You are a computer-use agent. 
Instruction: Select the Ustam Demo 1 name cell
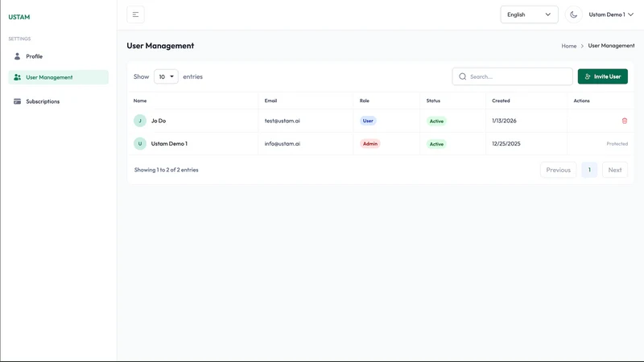[169, 144]
